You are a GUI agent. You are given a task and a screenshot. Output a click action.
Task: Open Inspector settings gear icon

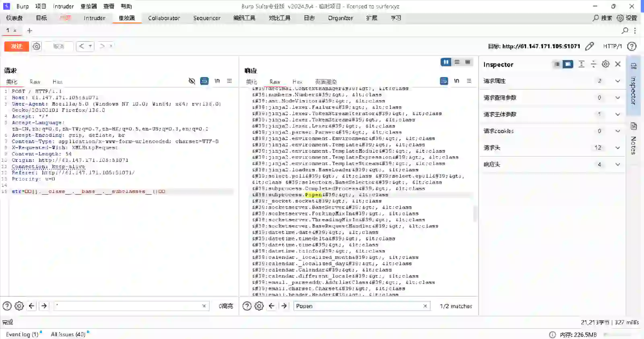pos(605,64)
